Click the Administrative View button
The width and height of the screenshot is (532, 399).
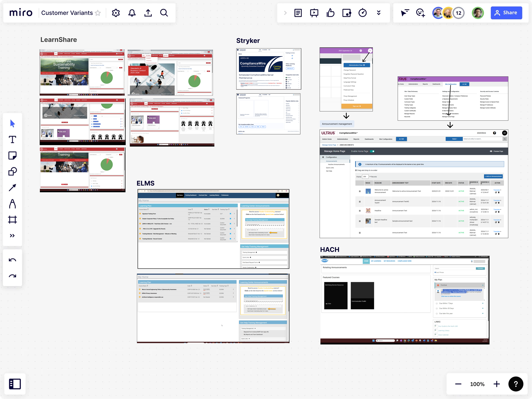point(357,65)
